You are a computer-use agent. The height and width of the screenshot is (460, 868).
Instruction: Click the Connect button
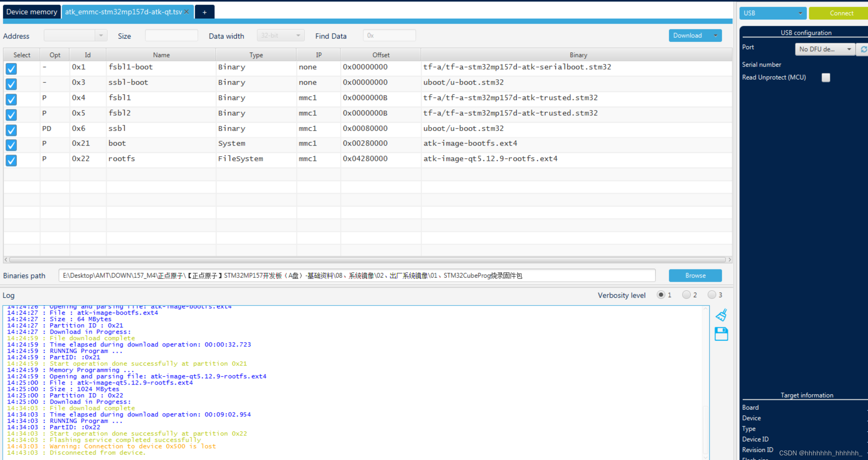[841, 13]
